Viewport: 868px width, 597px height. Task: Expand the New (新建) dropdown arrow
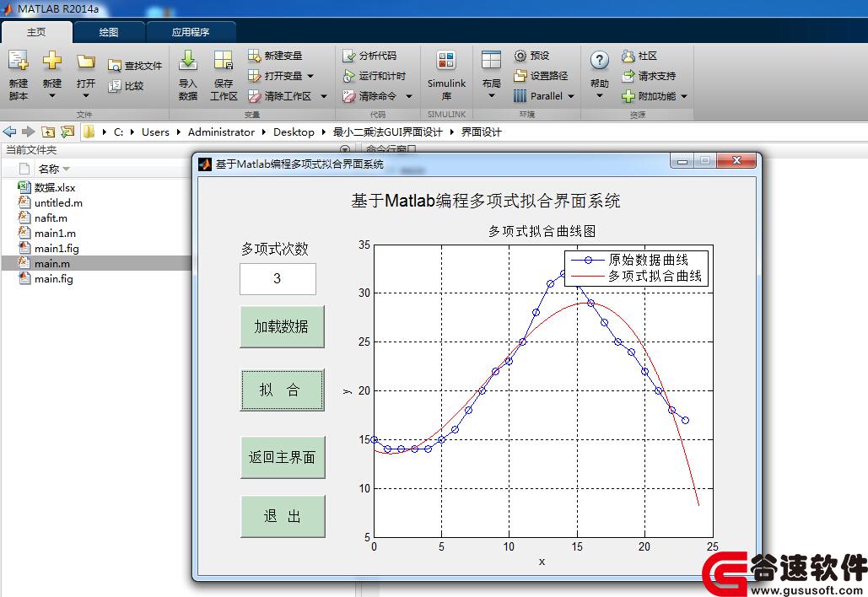[x=52, y=96]
